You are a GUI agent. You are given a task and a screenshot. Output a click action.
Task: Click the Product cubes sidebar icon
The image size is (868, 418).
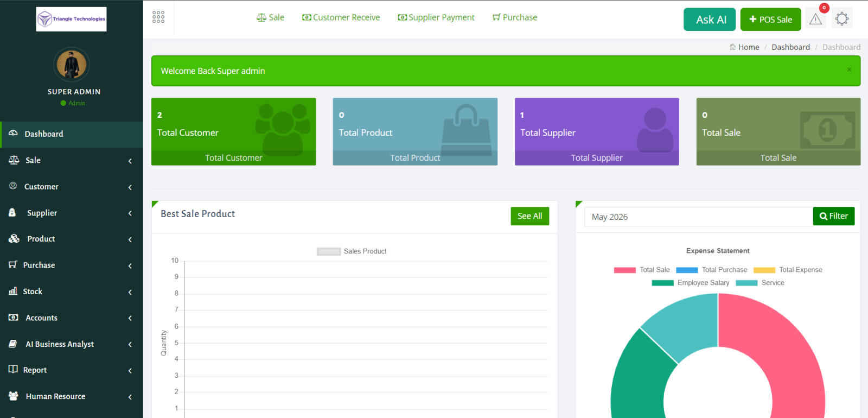14,239
